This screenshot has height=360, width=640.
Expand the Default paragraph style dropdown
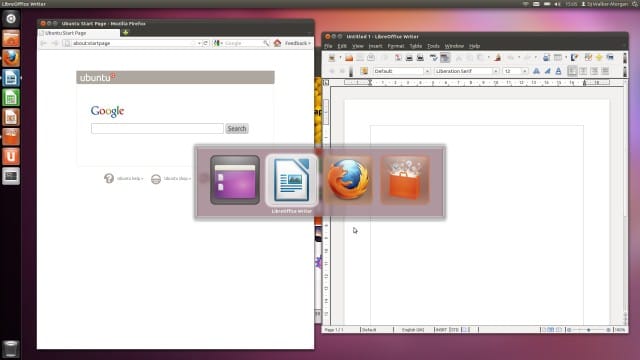427,71
